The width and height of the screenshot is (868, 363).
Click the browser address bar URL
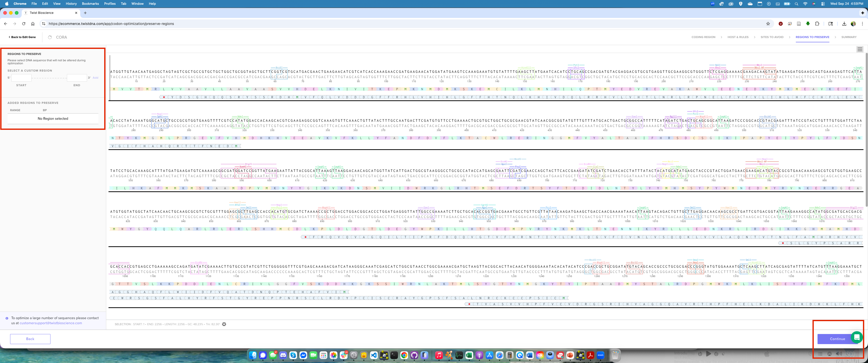coord(111,24)
